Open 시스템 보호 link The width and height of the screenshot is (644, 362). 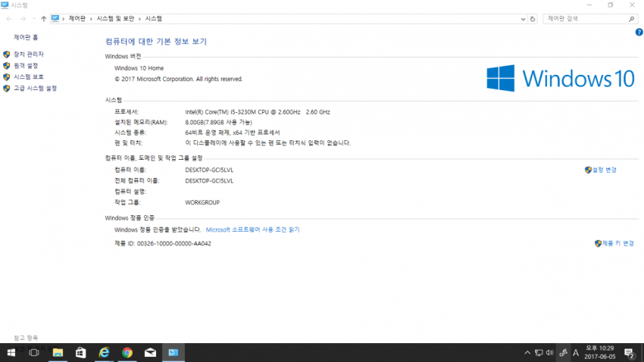coord(28,76)
